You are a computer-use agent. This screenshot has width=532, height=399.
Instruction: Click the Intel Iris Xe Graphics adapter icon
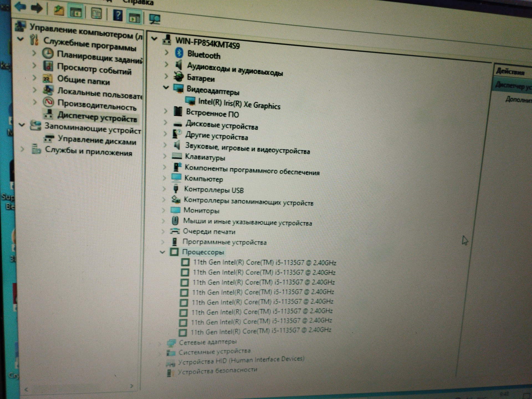pyautogui.click(x=190, y=101)
